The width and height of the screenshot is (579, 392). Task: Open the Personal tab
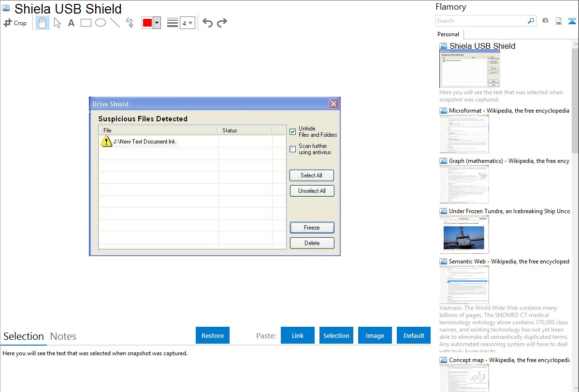click(448, 34)
